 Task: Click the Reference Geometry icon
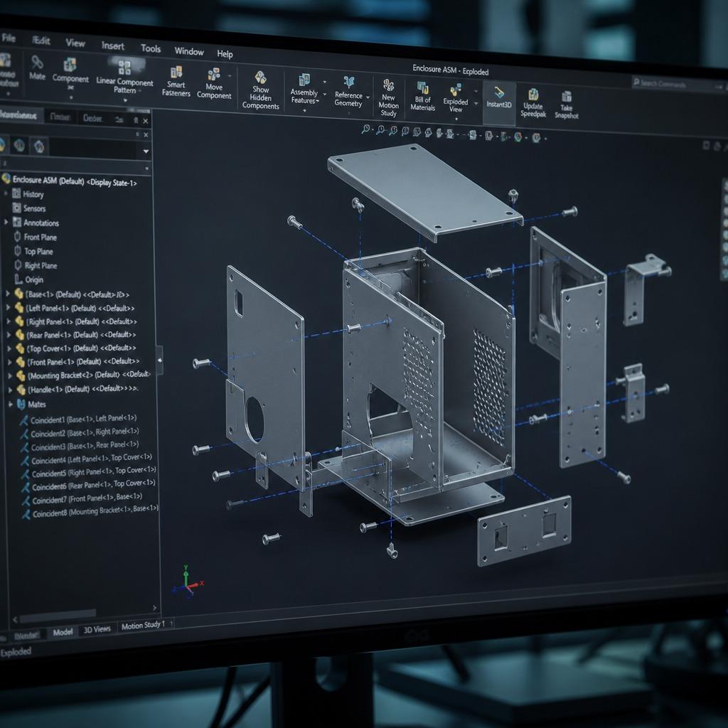[x=348, y=82]
